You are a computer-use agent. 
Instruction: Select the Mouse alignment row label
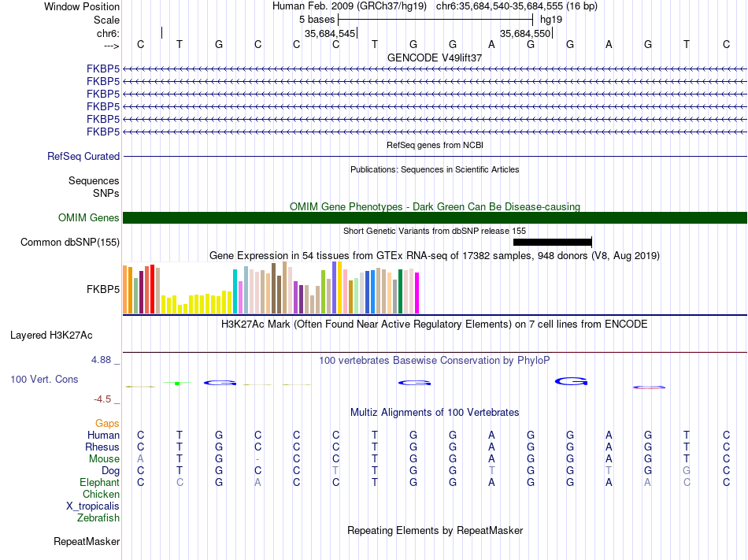(104, 459)
